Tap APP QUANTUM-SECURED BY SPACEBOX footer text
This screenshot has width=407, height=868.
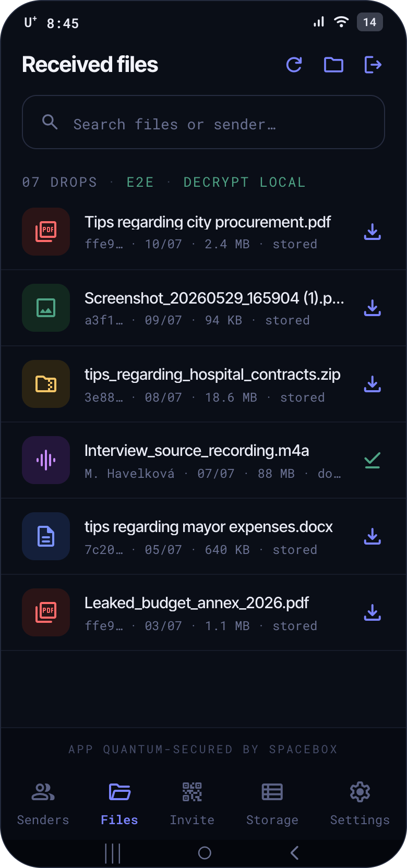click(203, 749)
